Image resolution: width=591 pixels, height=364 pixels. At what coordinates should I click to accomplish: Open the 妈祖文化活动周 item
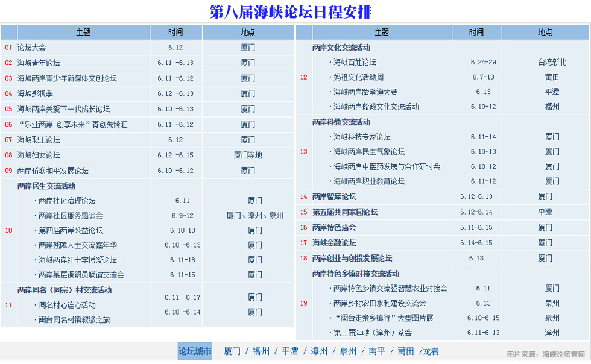pyautogui.click(x=358, y=77)
